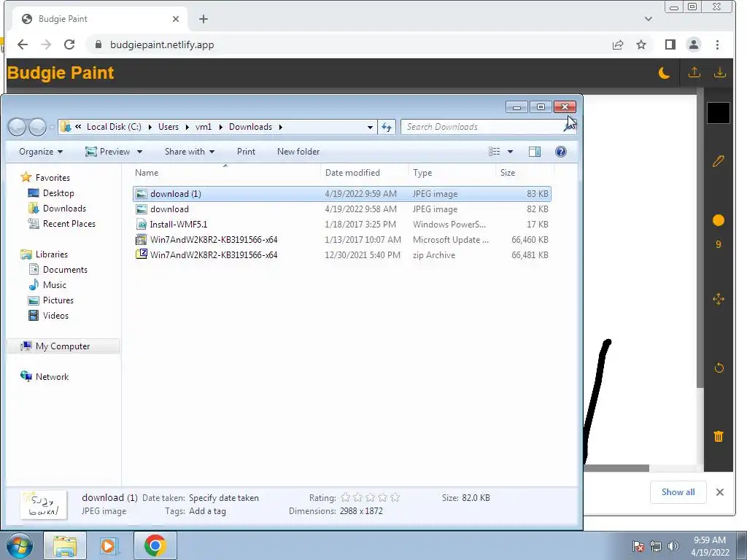Expand address bar previous locations dropdown
This screenshot has height=560, width=747.
point(370,127)
